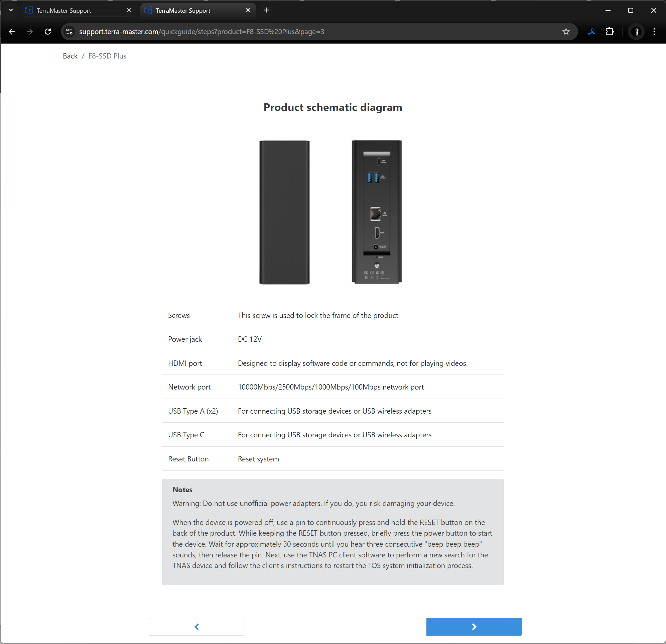Open the extensions puzzle icon
Viewport: 666px width, 644px height.
pyautogui.click(x=610, y=32)
